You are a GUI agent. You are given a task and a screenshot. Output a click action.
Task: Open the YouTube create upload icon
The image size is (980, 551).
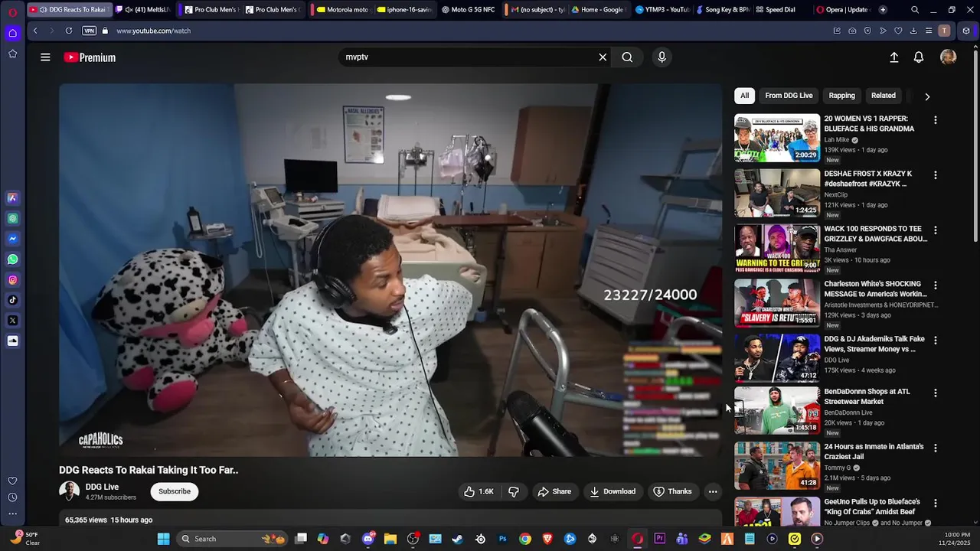tap(893, 57)
